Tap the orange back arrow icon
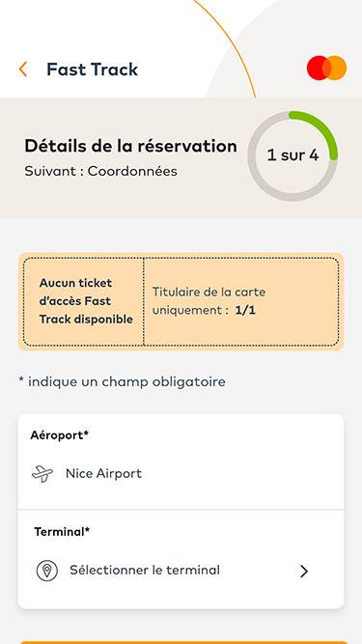The width and height of the screenshot is (362, 644). (23, 70)
